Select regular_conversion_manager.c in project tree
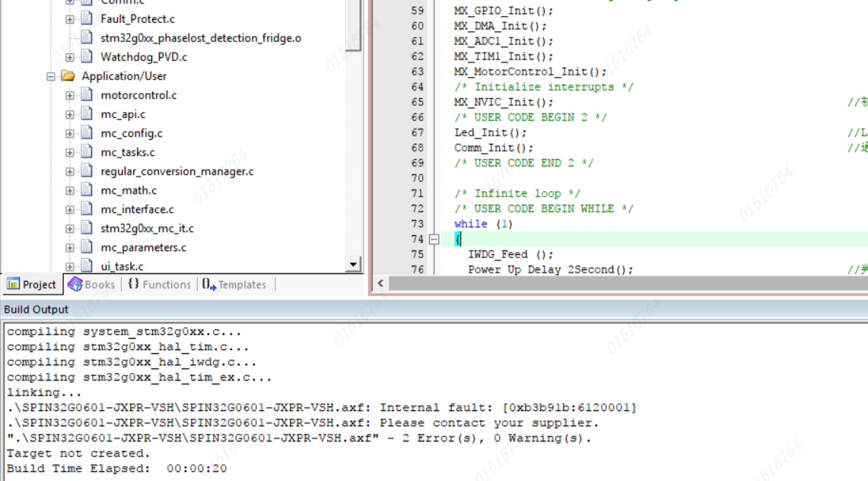 click(176, 171)
